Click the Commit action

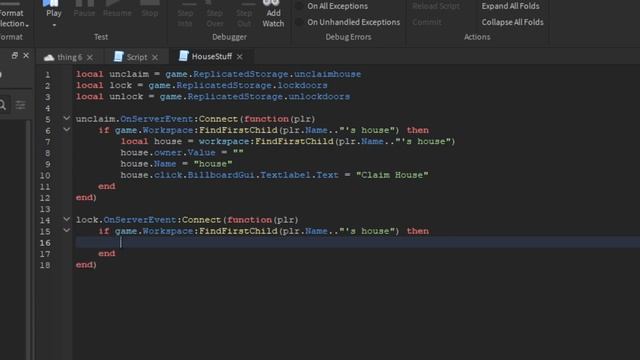tap(427, 22)
